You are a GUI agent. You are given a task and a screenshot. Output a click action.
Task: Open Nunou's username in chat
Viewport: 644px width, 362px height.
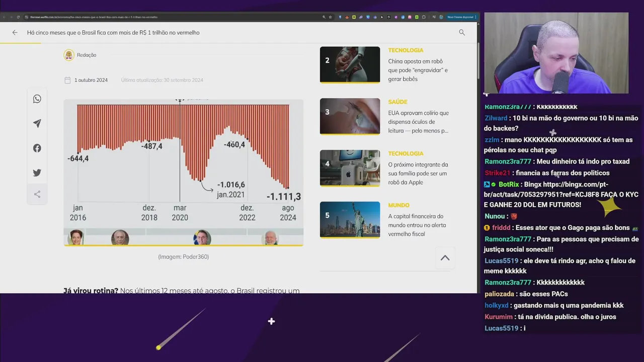click(x=495, y=216)
